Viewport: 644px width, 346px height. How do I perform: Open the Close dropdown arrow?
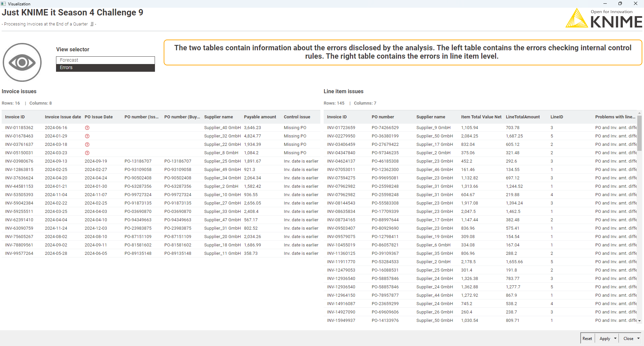[638, 339]
